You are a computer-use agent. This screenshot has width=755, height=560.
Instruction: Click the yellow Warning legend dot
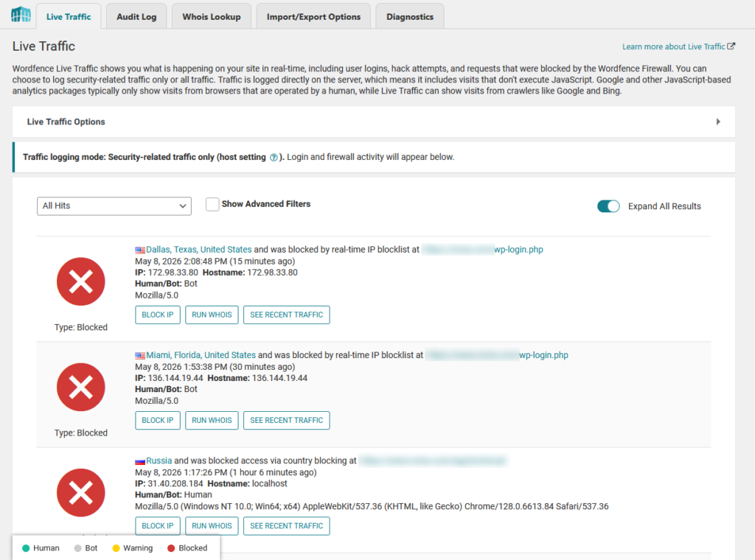pos(116,548)
